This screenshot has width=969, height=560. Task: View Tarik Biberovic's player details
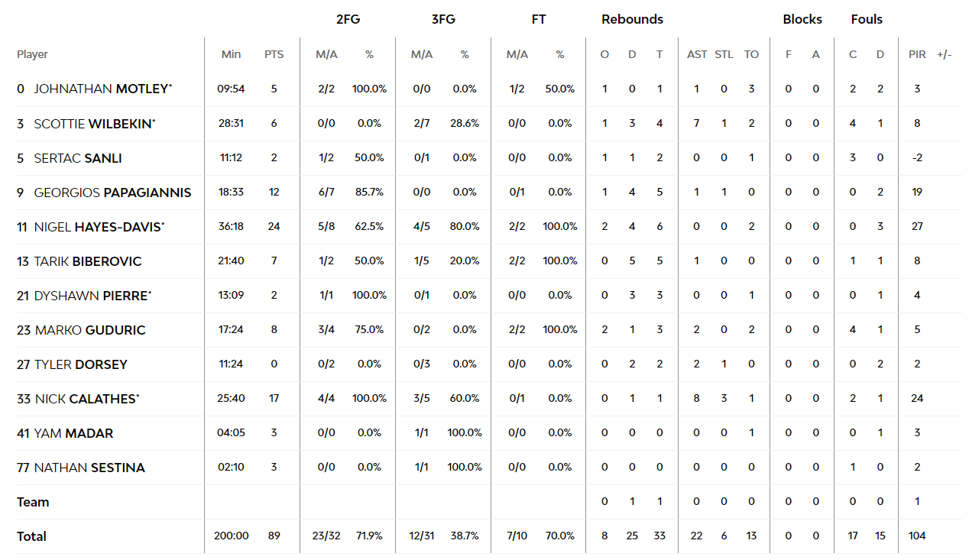point(88,261)
